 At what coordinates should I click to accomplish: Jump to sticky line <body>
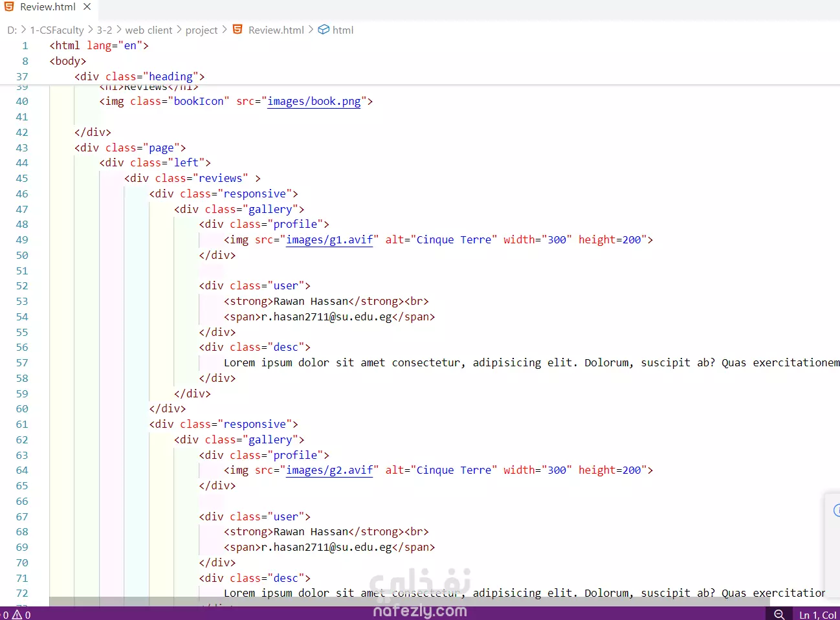[x=68, y=61]
